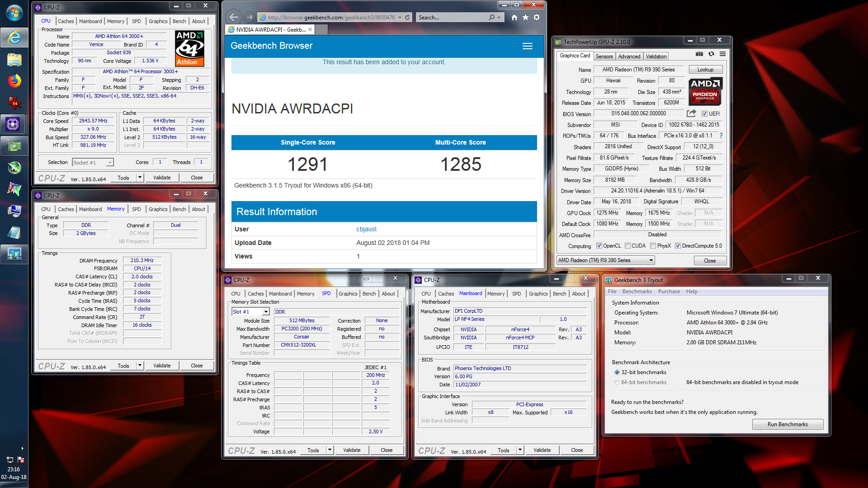
Task: Open Windows Explorer folder icon in taskbar
Action: [x=14, y=60]
